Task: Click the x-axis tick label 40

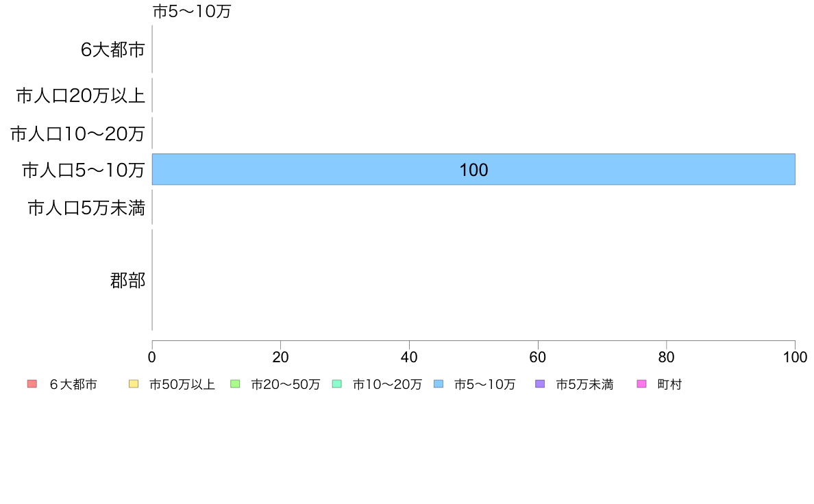Action: [409, 357]
